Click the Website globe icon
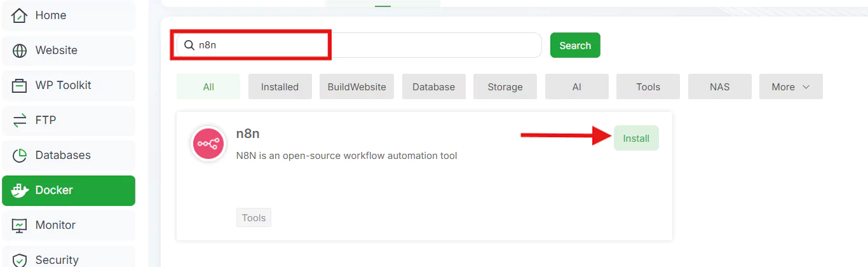 (20, 50)
